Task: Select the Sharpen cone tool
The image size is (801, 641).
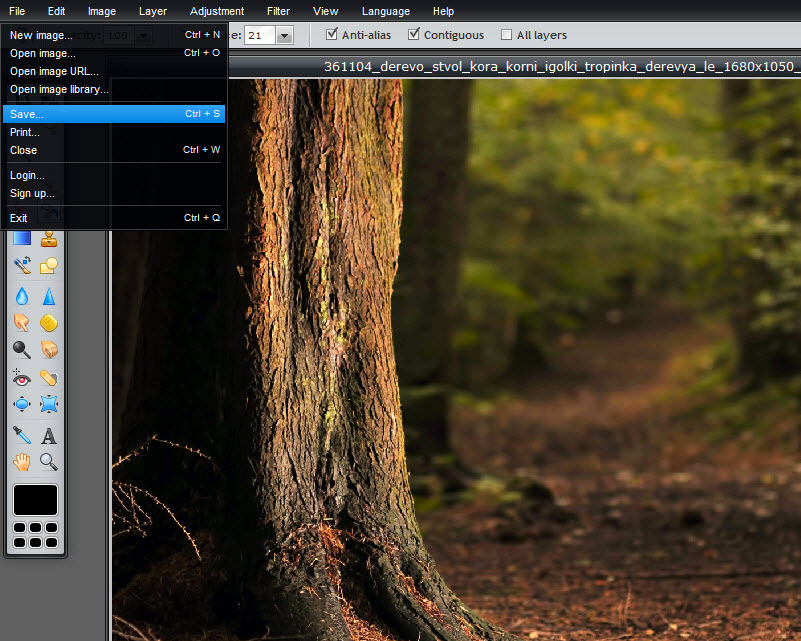Action: point(49,296)
